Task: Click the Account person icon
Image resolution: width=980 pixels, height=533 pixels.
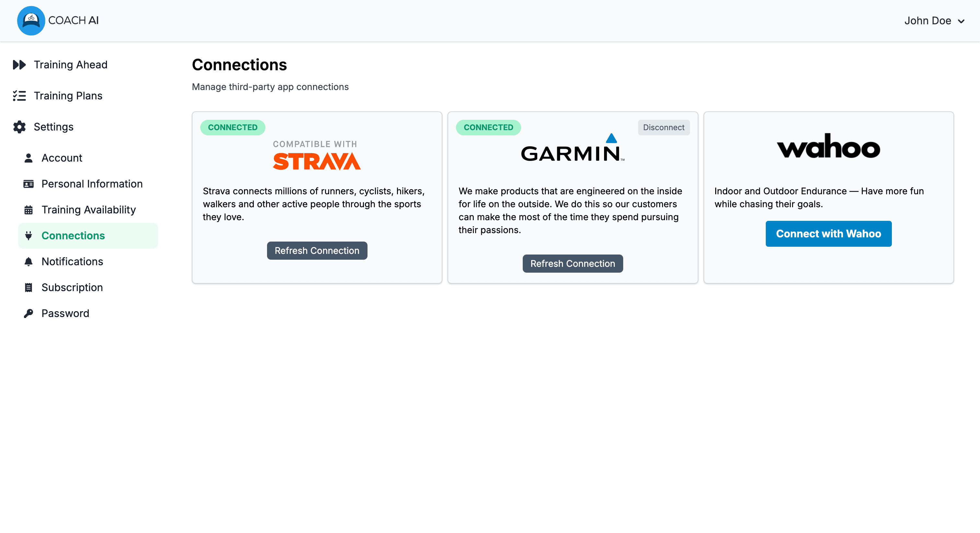Action: (29, 158)
